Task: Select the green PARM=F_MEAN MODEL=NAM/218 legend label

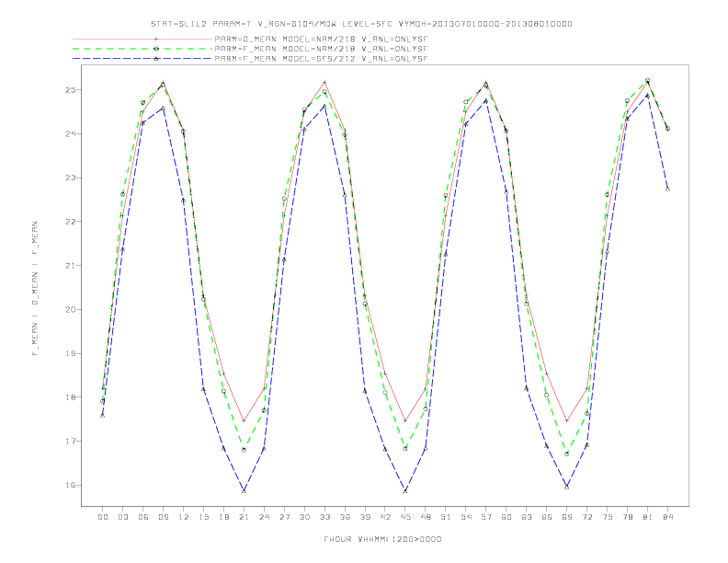Action: [322, 49]
